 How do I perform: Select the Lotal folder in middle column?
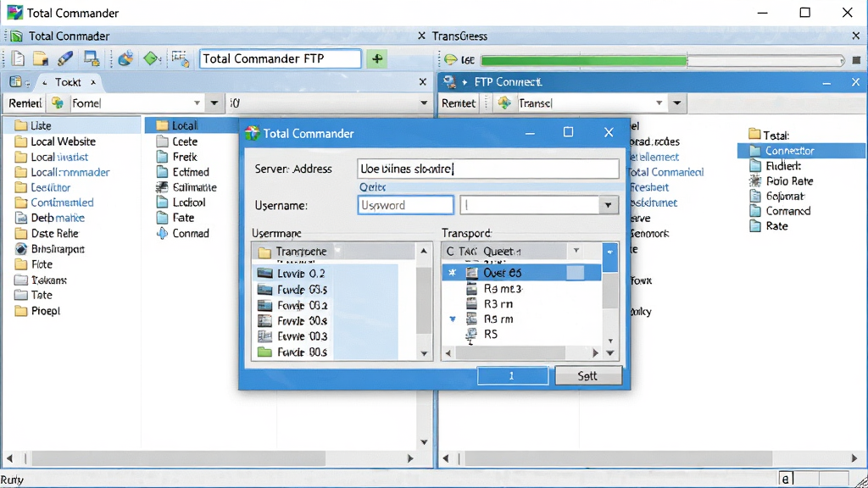[x=192, y=125]
